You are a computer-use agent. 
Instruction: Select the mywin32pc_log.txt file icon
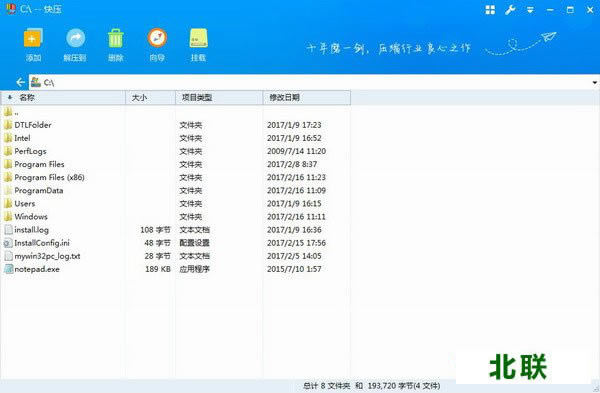(x=8, y=256)
